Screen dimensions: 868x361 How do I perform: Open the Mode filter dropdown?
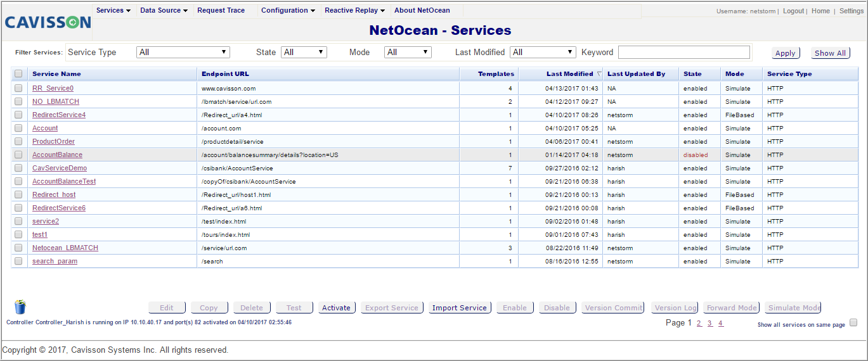point(408,52)
